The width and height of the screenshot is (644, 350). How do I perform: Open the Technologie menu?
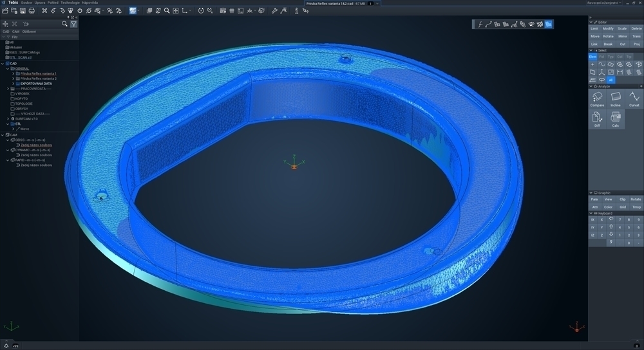pyautogui.click(x=70, y=3)
